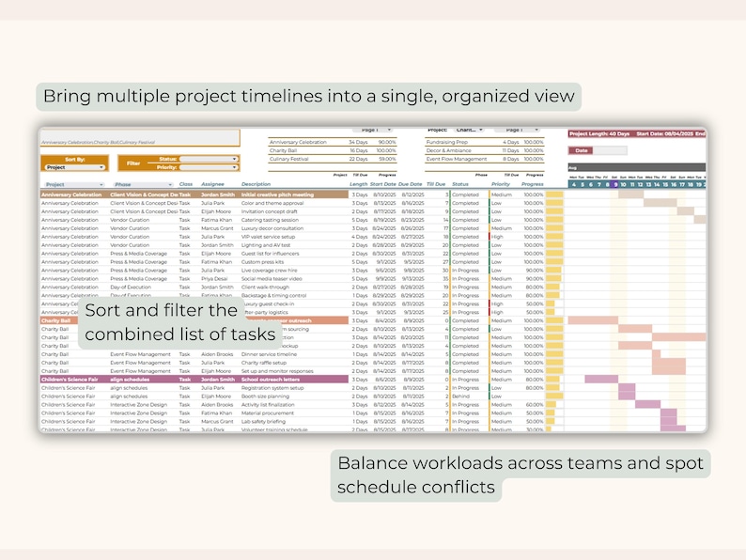Open the Priority filter dropdown
Screen dimensions: 746x560
(x=208, y=167)
